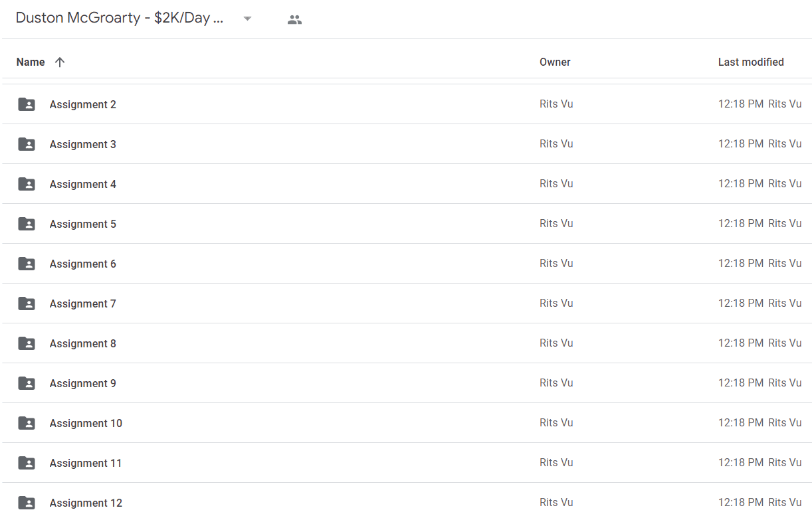Select the Assignment 7 folder name

point(83,303)
